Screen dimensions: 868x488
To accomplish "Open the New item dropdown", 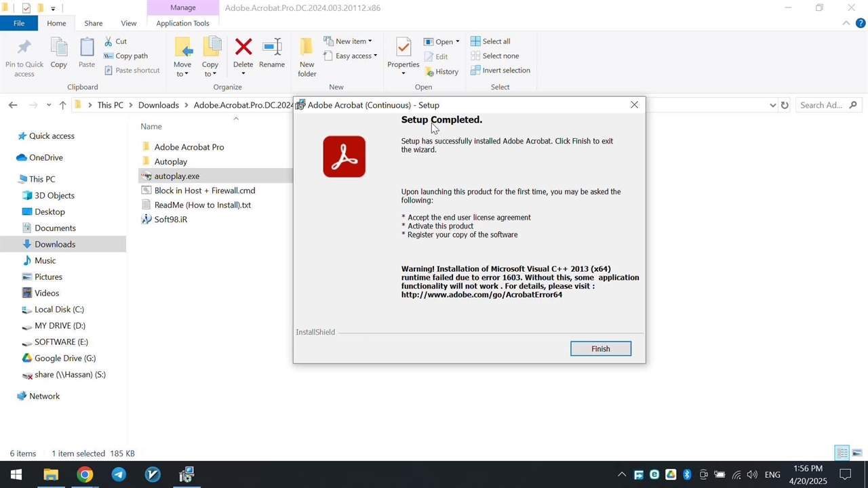I will coord(348,41).
